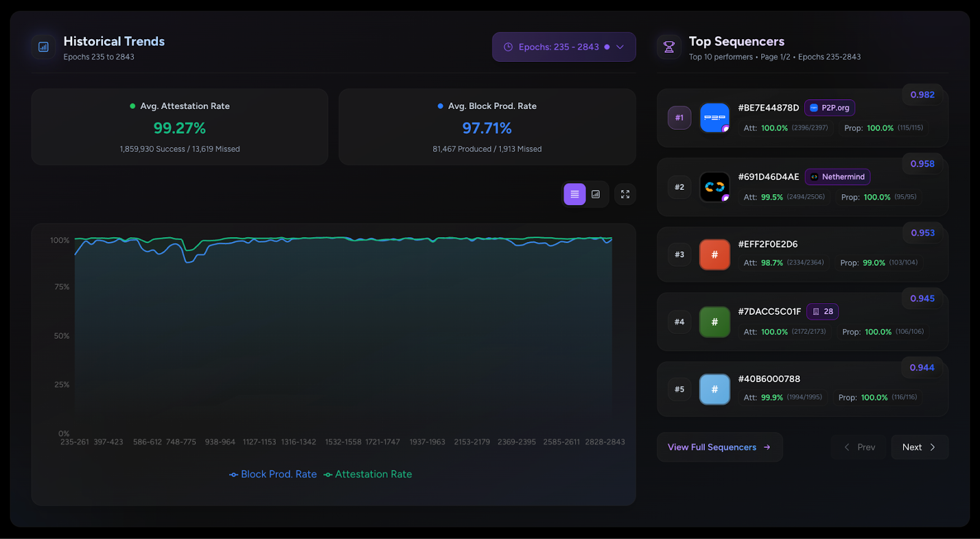Viewport: 980px width, 539px height.
Task: Click the P2P.org provider tag
Action: (829, 108)
